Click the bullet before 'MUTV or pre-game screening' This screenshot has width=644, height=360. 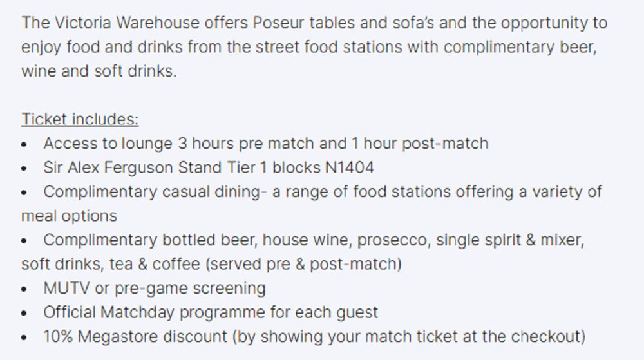pos(24,289)
